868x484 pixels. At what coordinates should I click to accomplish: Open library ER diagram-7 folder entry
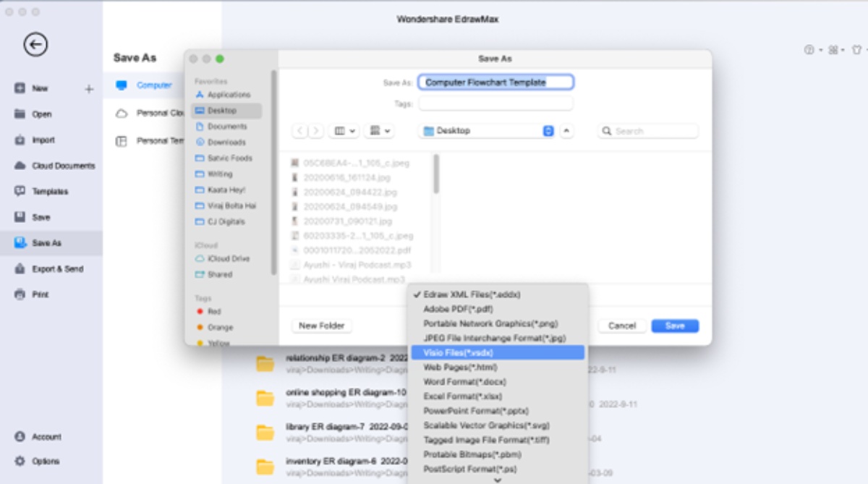click(x=331, y=433)
